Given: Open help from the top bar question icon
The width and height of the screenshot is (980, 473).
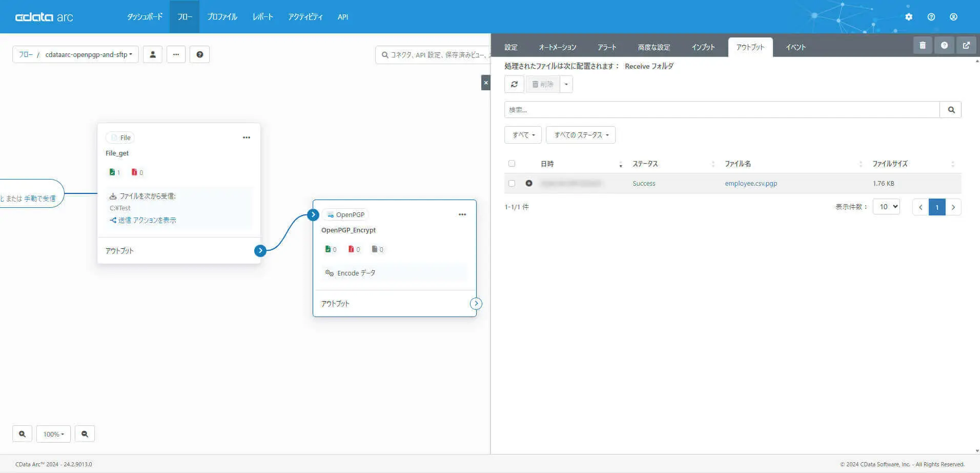Looking at the screenshot, I should coord(931,17).
